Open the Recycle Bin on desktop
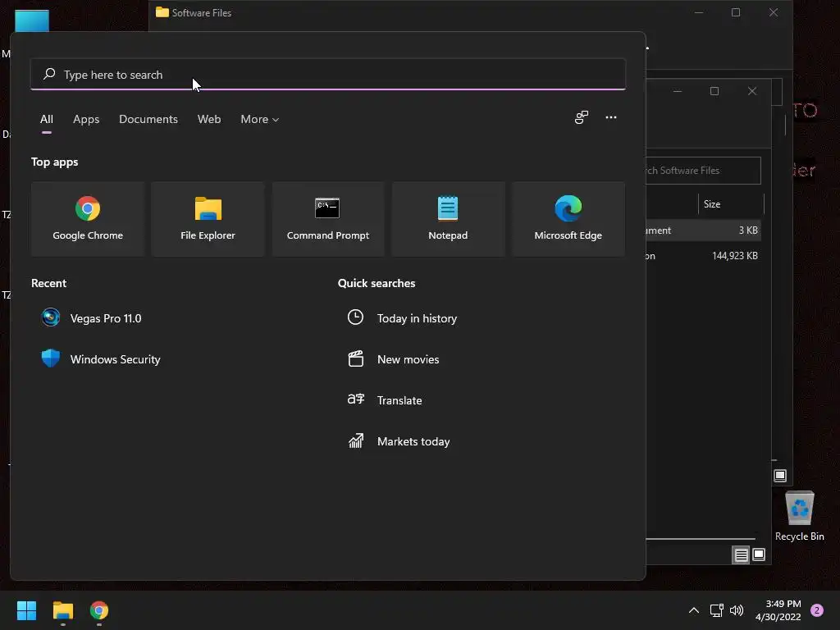The image size is (840, 630). pos(799,517)
